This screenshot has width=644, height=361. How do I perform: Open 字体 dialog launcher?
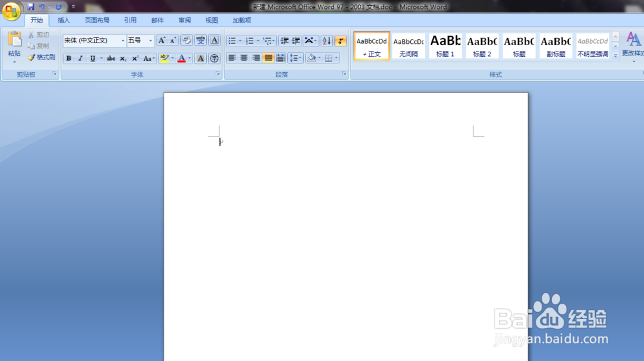(218, 73)
